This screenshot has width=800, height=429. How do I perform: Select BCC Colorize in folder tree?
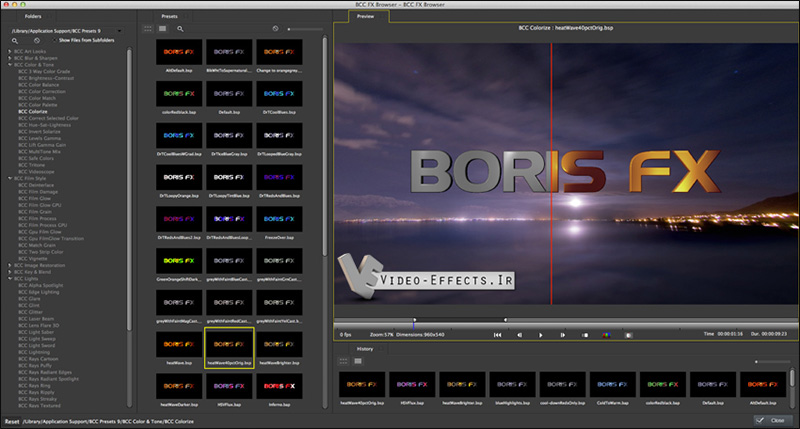(33, 111)
